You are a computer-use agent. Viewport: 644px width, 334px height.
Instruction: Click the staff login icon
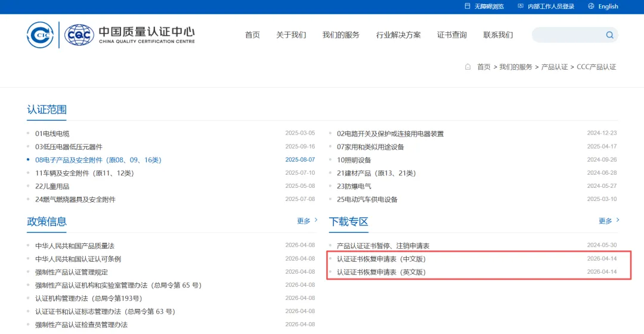[521, 6]
